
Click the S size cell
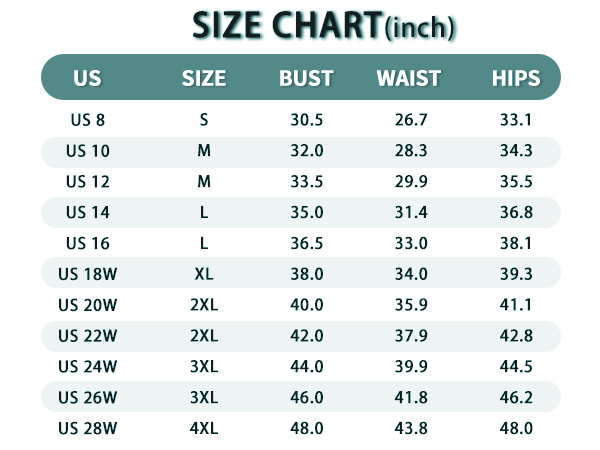tap(204, 120)
